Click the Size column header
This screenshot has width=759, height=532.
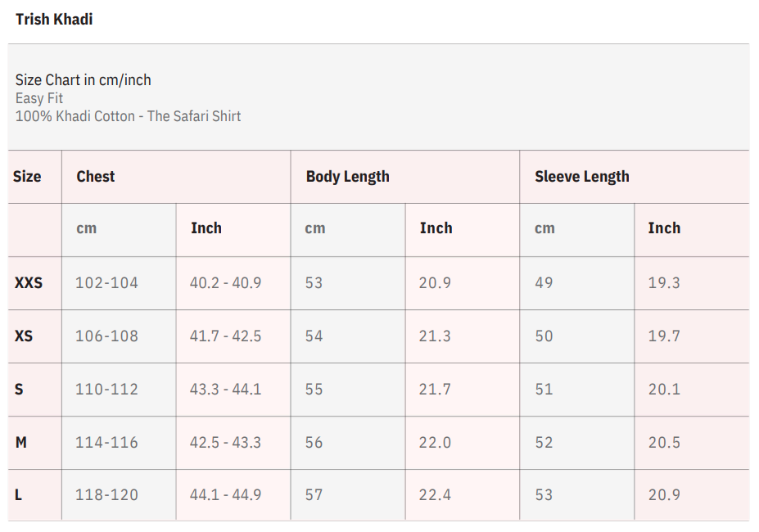[x=27, y=176]
